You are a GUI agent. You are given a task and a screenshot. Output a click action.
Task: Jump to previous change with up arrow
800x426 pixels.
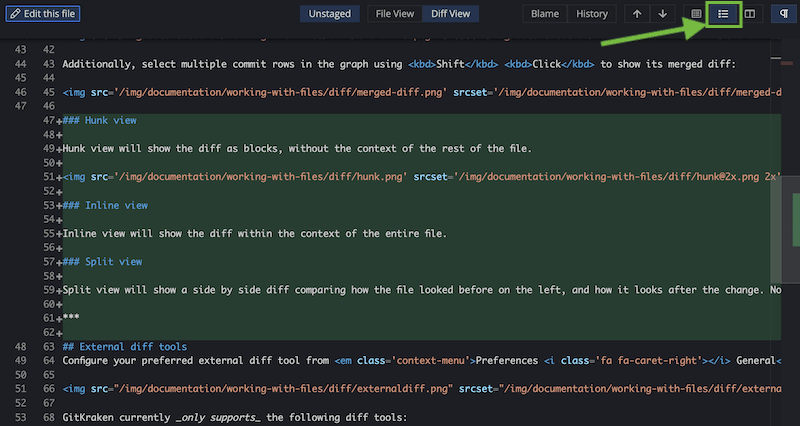tap(637, 14)
